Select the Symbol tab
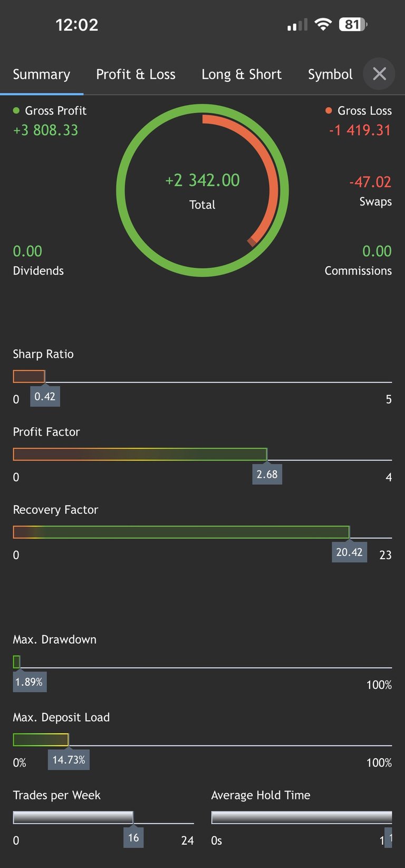405x868 pixels. (x=330, y=74)
